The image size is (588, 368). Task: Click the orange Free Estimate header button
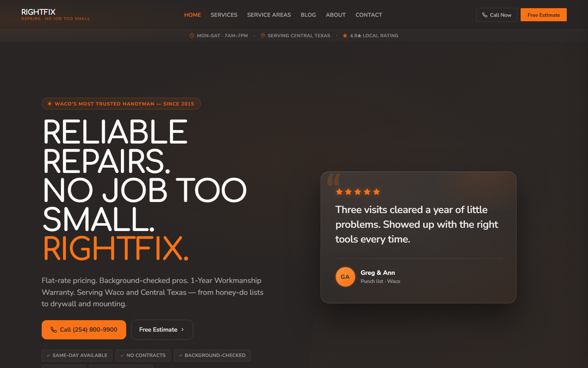tap(543, 15)
